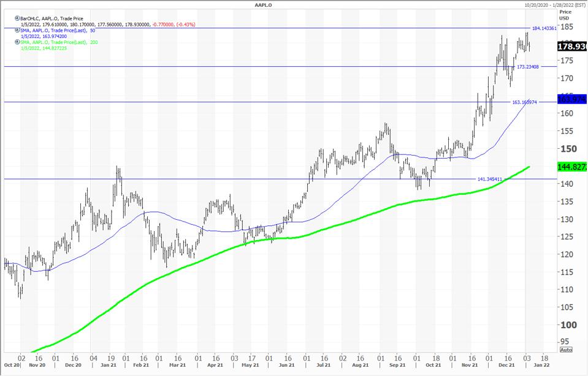Click the 184.143361 horizontal line label
This screenshot has width=588, height=376.
[x=544, y=28]
